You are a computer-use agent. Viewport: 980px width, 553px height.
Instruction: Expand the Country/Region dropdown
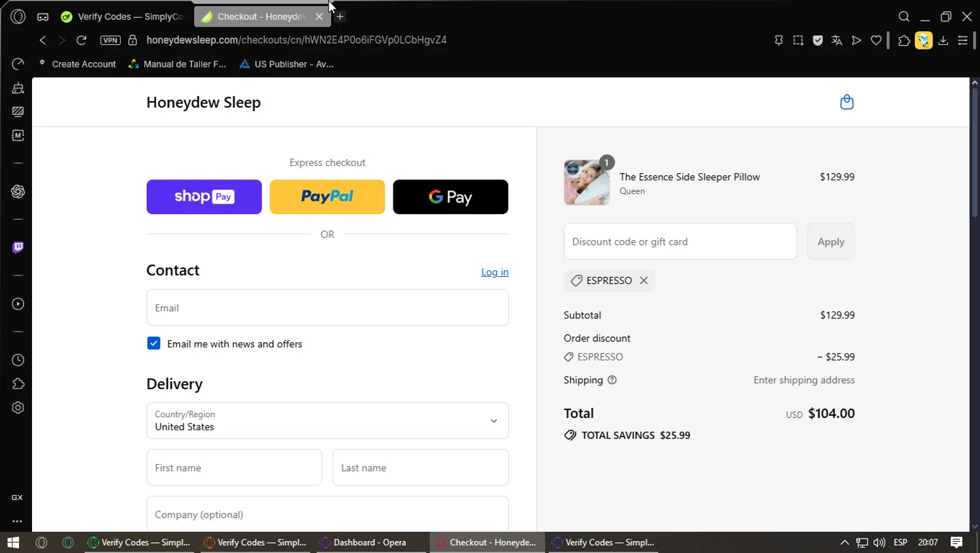click(x=327, y=420)
